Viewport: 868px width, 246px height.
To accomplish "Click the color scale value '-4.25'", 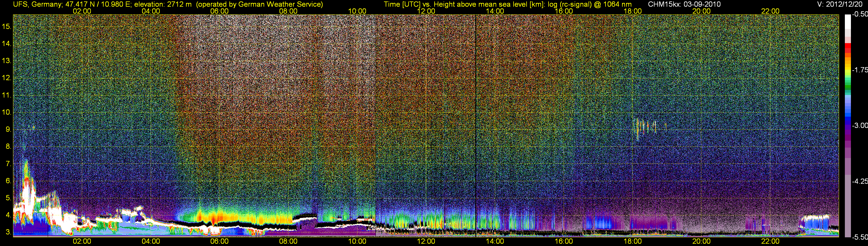I will click(860, 181).
